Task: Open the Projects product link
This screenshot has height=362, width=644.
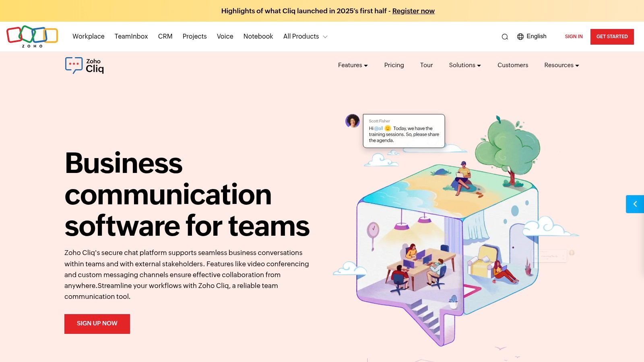Action: click(194, 36)
